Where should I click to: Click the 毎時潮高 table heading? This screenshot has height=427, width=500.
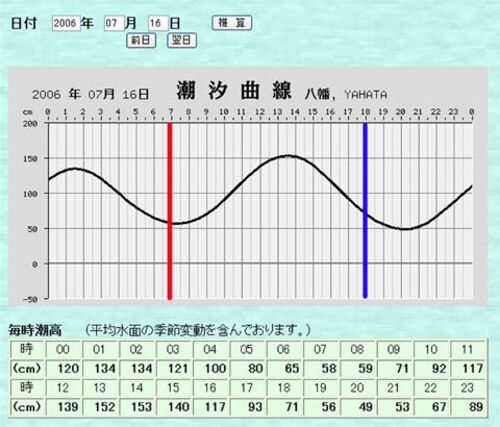[x=35, y=330]
